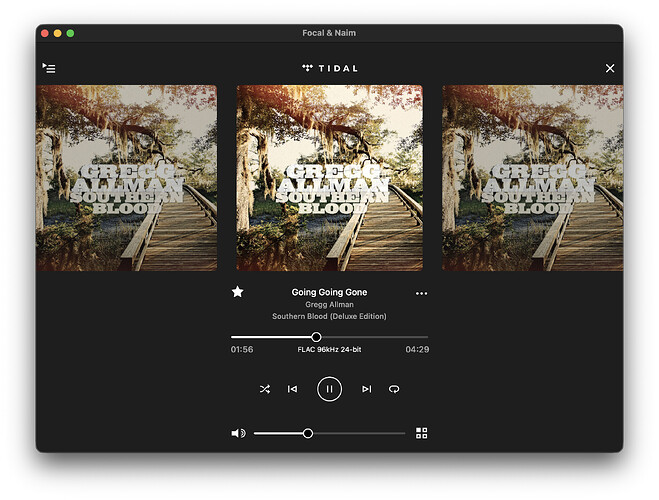Click the elapsed time 01:56
659x500 pixels.
[242, 349]
